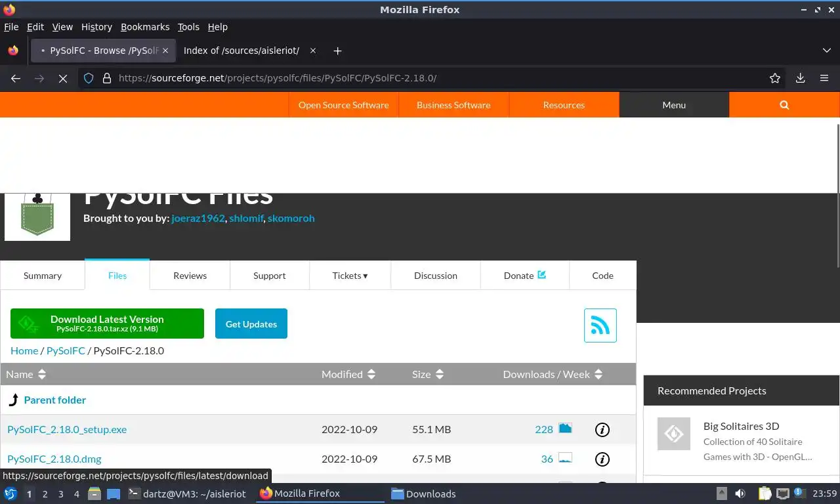
Task: Open the File menu
Action: click(x=11, y=27)
